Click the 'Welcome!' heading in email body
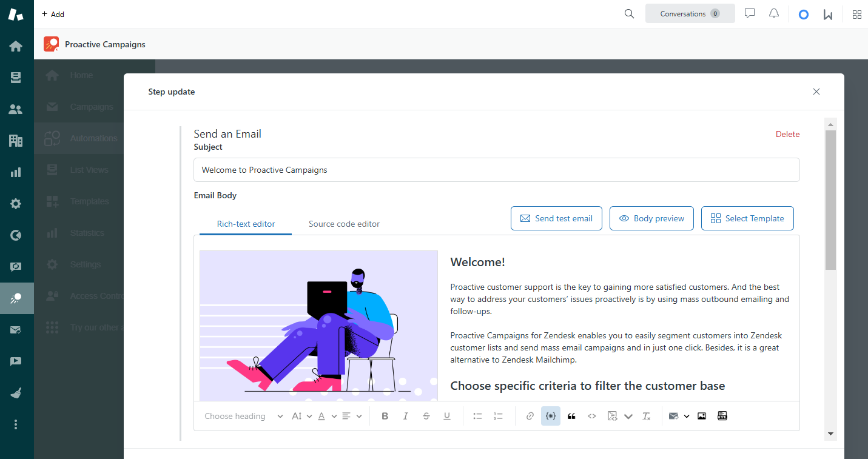868x459 pixels. pyautogui.click(x=477, y=262)
